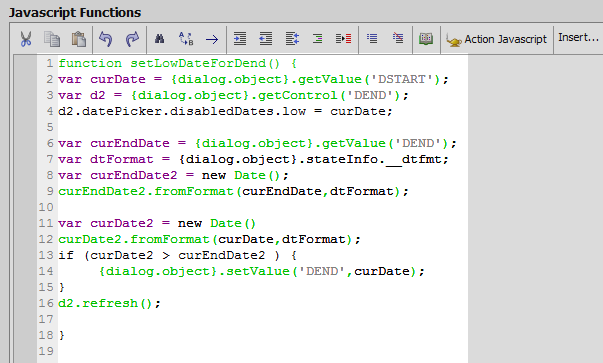
Task: Undo the last edit
Action: pyautogui.click(x=106, y=39)
